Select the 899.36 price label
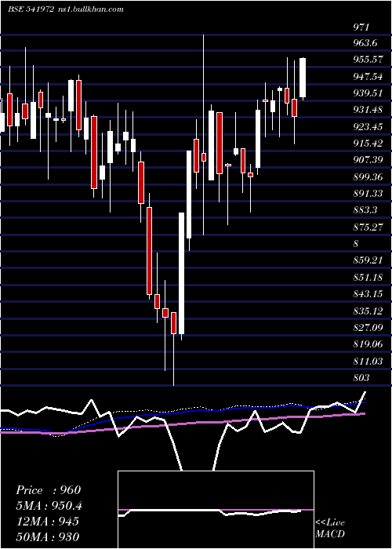The image size is (392, 549). [x=368, y=176]
